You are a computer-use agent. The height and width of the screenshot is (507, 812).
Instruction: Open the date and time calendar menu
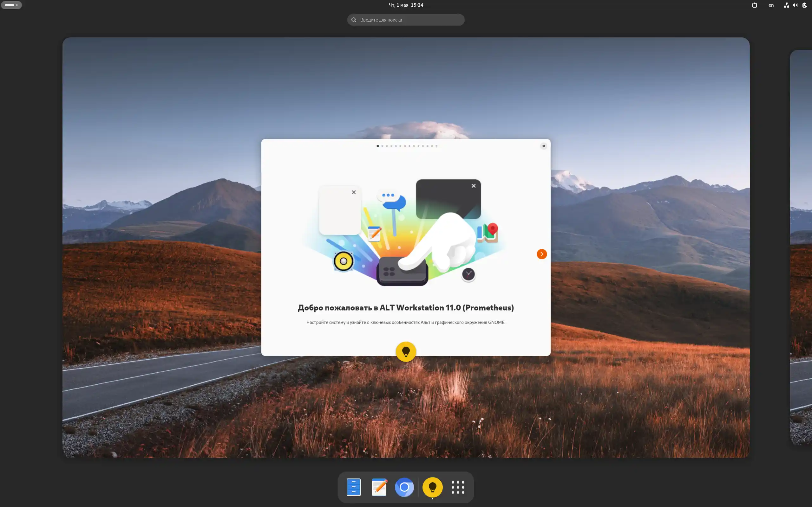406,5
